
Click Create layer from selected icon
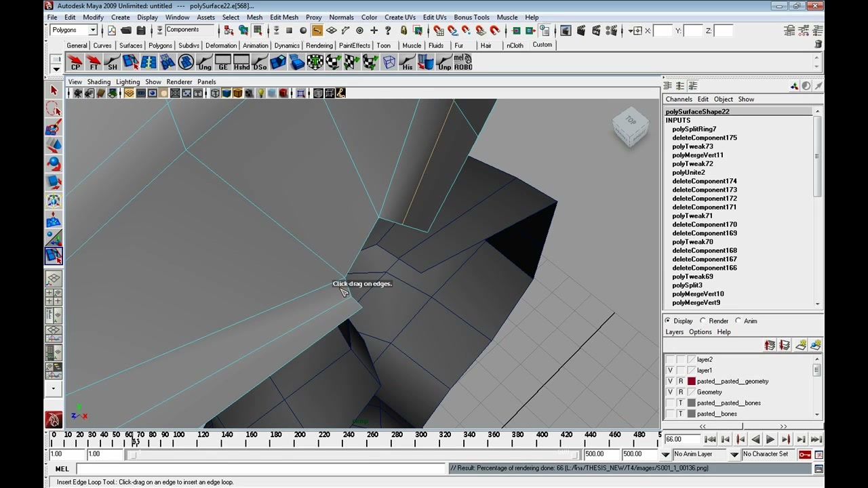pos(816,346)
